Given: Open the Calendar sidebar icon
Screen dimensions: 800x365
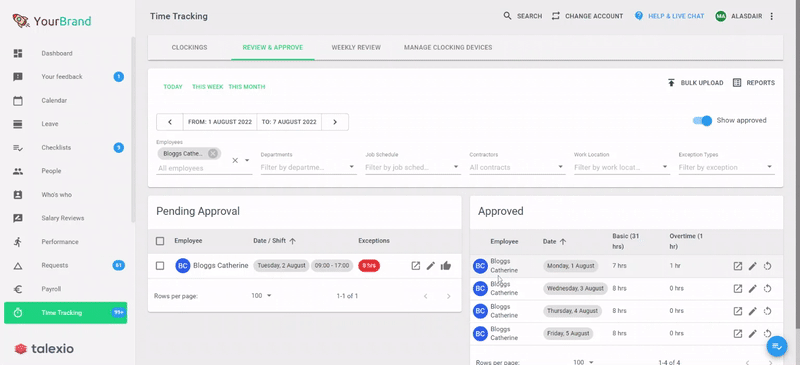Looking at the screenshot, I should click(x=18, y=101).
